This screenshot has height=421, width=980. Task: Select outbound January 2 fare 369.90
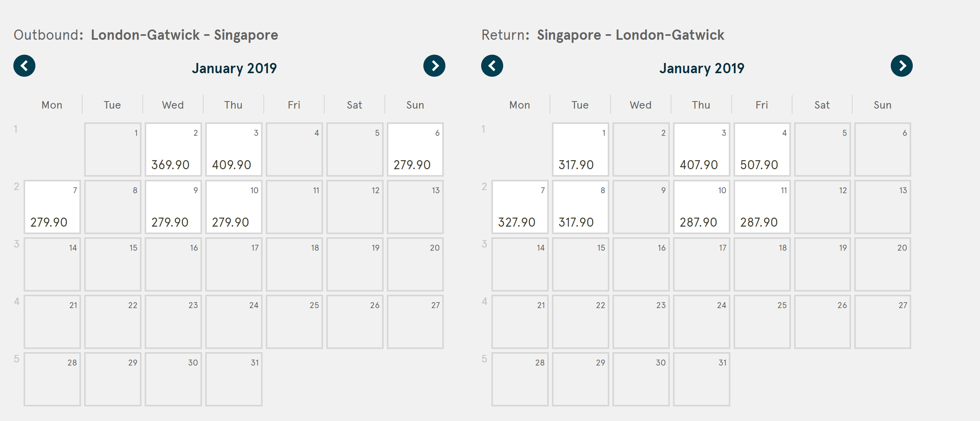tap(173, 150)
